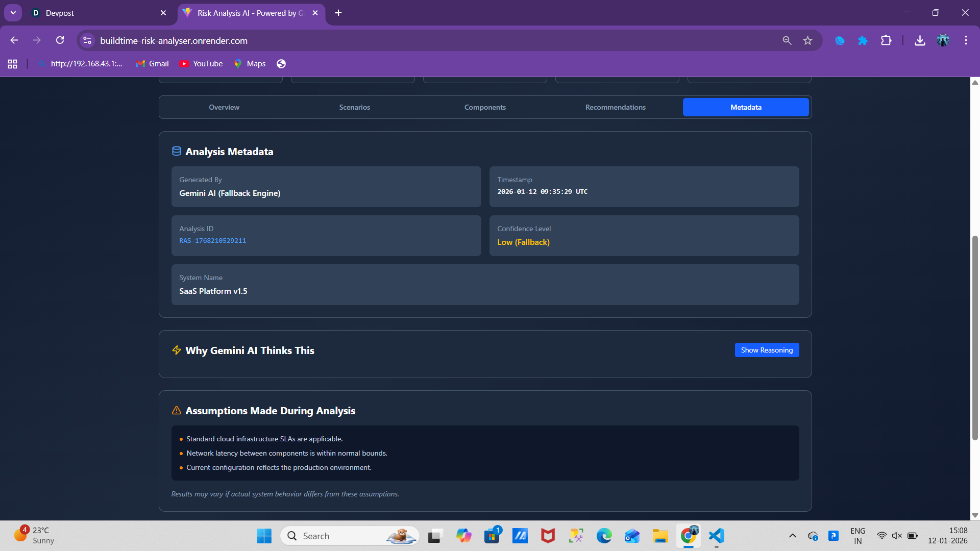Open the Chrome downloads icon
Image resolution: width=980 pixels, height=551 pixels.
(920, 40)
